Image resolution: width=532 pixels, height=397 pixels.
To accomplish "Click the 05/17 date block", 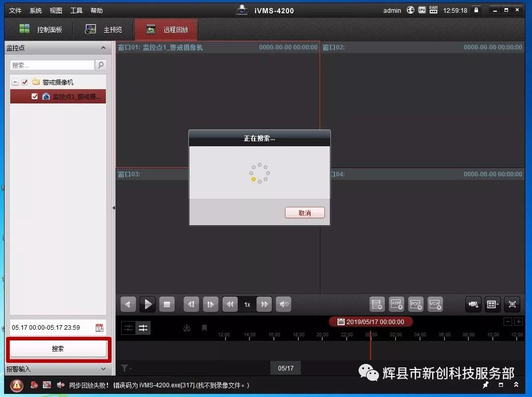I will point(286,368).
